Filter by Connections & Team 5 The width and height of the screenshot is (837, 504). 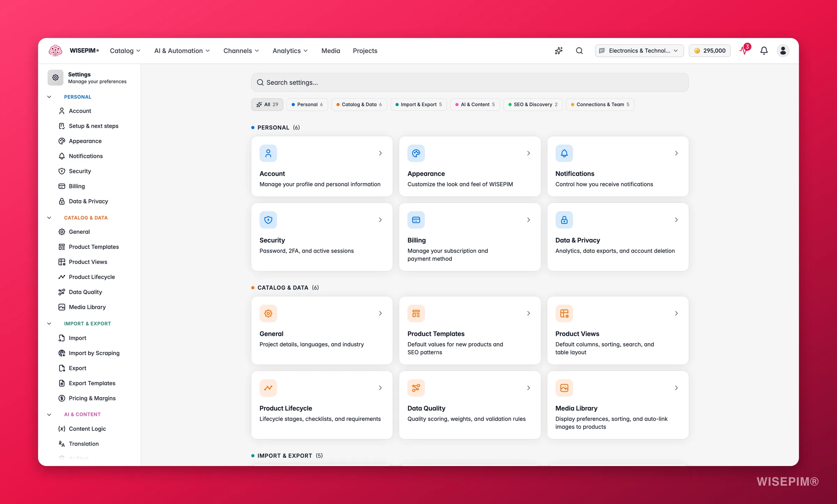pos(600,104)
